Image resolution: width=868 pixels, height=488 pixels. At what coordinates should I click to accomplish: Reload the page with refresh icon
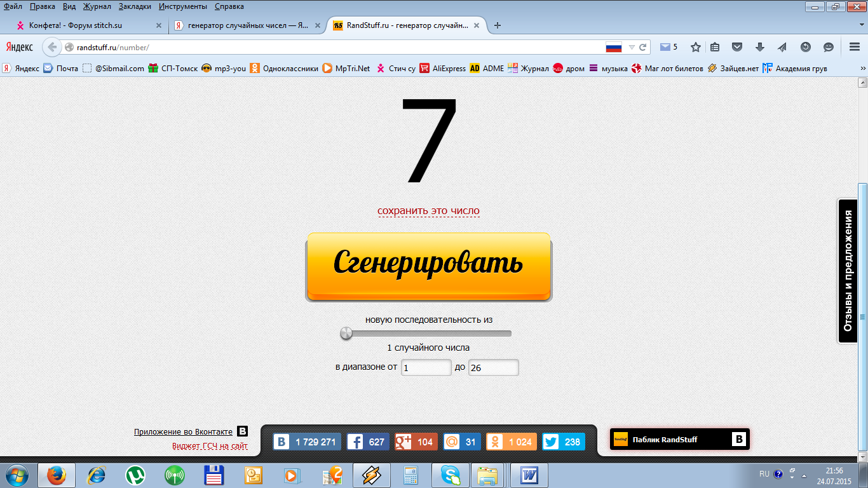coord(643,47)
